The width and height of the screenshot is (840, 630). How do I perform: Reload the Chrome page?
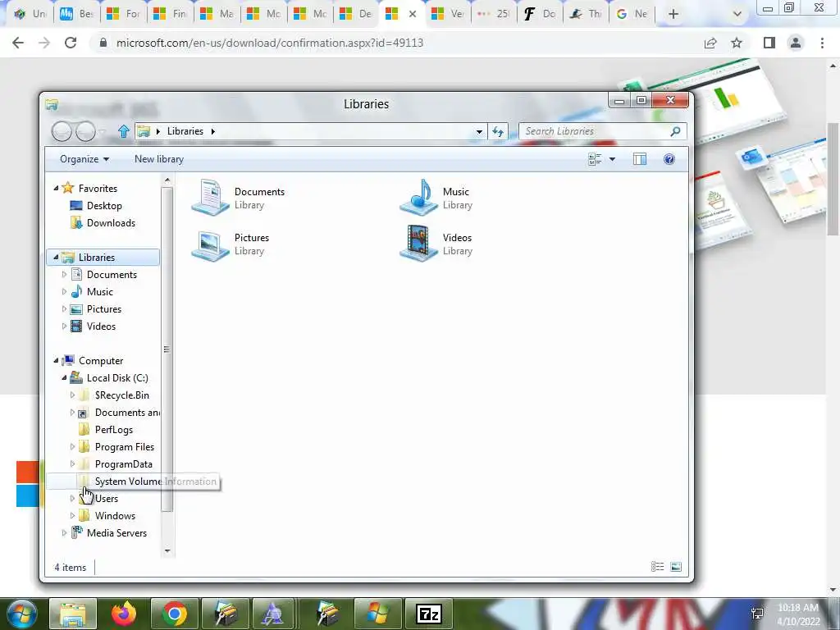71,43
